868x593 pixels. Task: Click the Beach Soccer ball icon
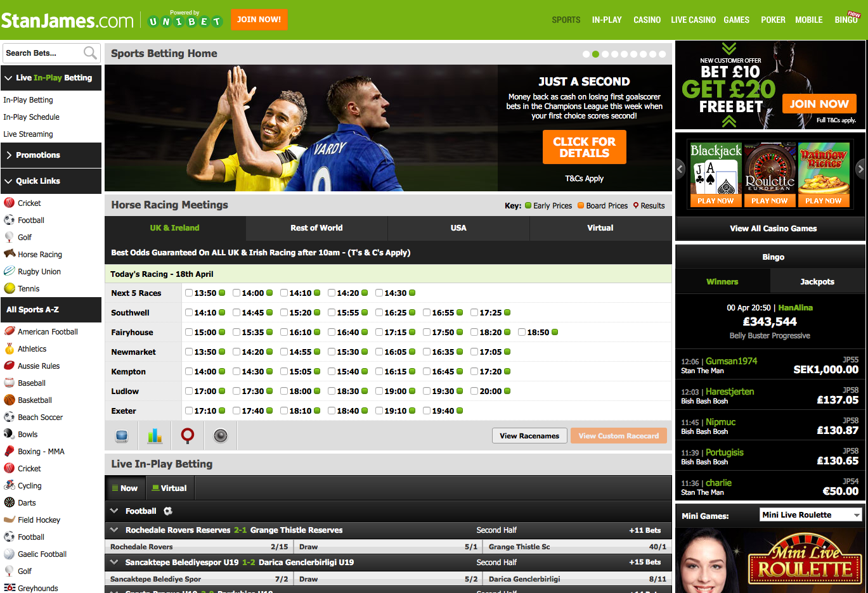pyautogui.click(x=9, y=417)
